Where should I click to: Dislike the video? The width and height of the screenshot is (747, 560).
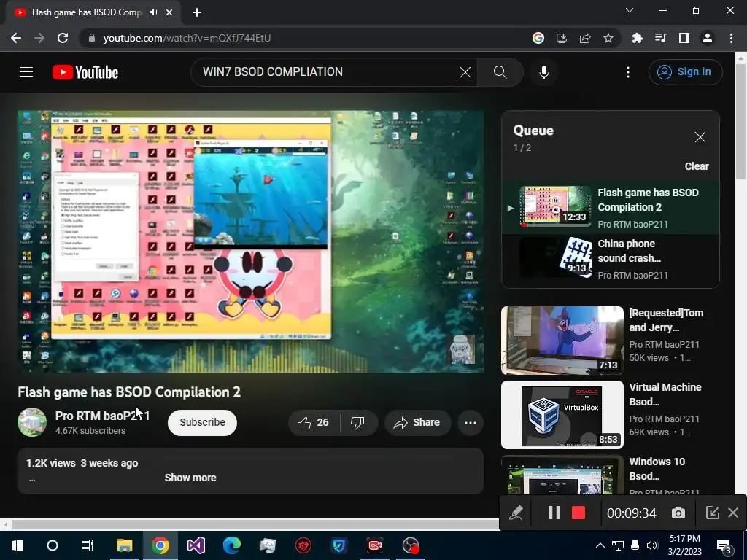pos(357,422)
